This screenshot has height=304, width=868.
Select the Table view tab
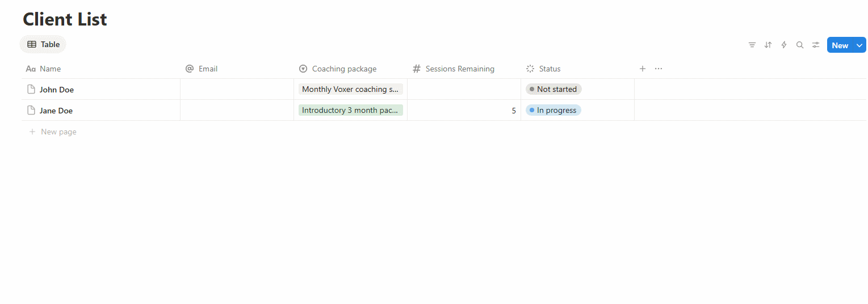click(44, 44)
